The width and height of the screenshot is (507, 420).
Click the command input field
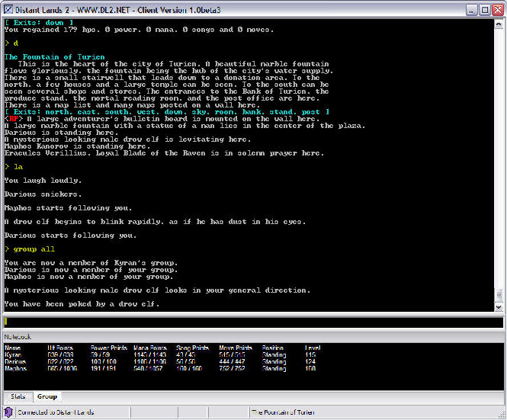[252, 322]
